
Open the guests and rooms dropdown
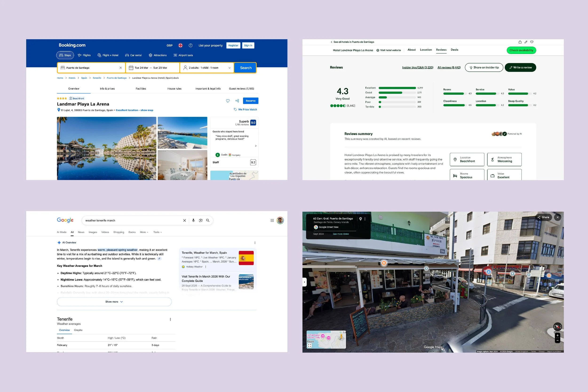207,68
